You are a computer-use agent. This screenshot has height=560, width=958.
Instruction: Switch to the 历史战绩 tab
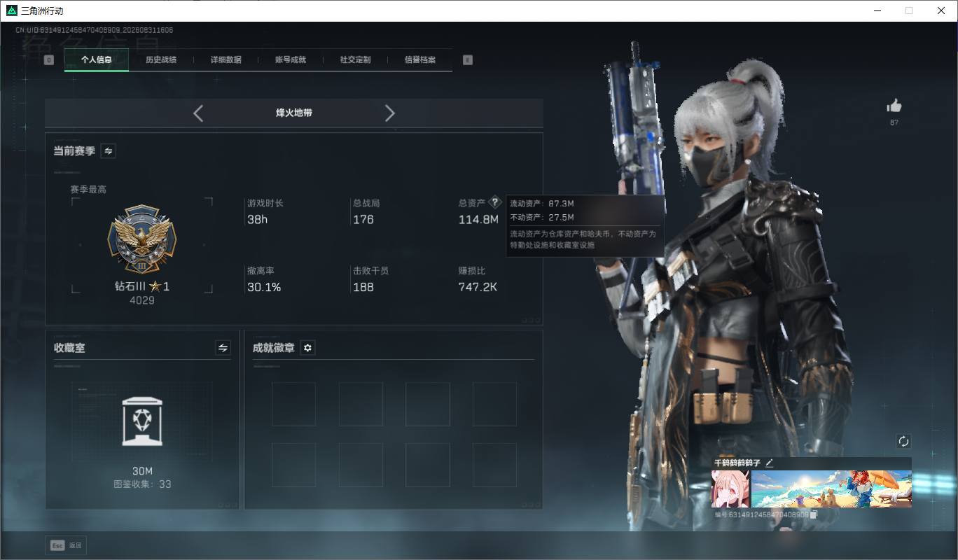point(161,59)
